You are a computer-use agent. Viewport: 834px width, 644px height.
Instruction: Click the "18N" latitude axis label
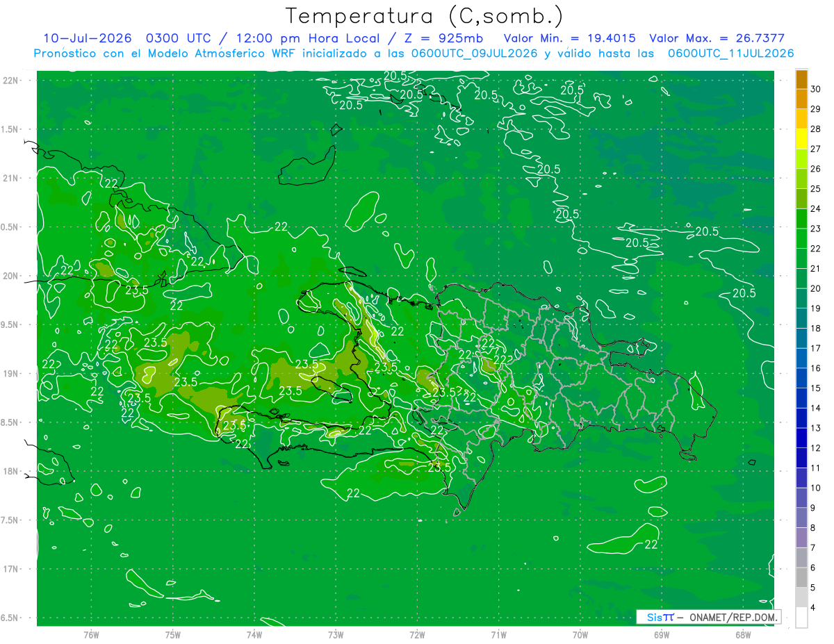point(10,471)
